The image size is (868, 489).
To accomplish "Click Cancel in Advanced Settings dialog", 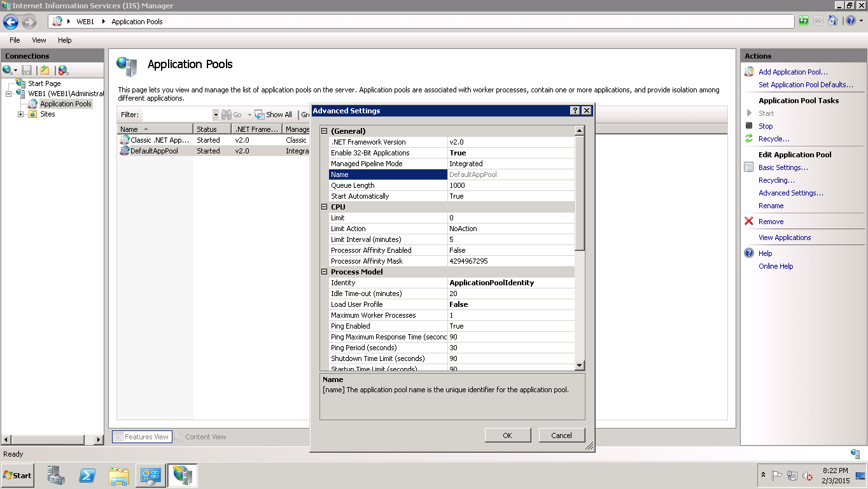I will coord(561,436).
